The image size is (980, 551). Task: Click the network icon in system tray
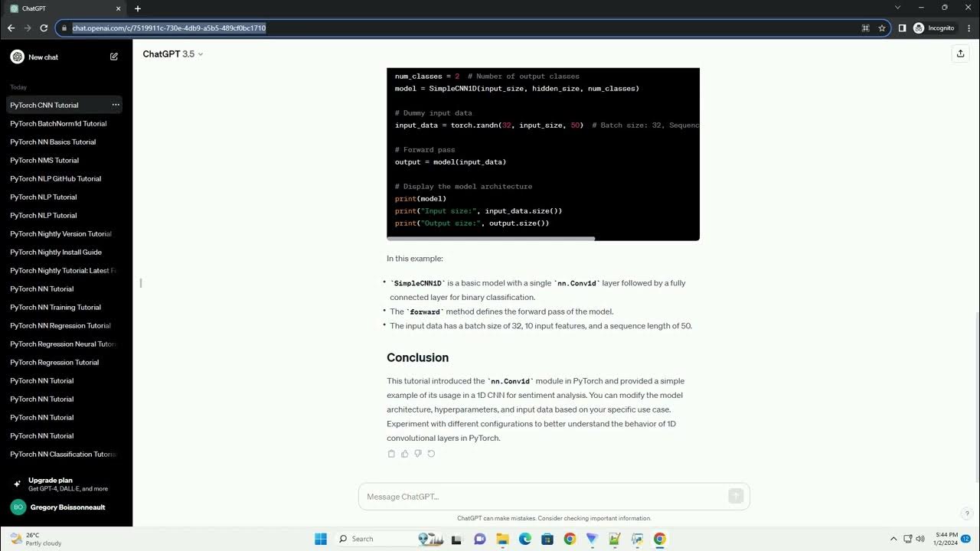coord(907,539)
